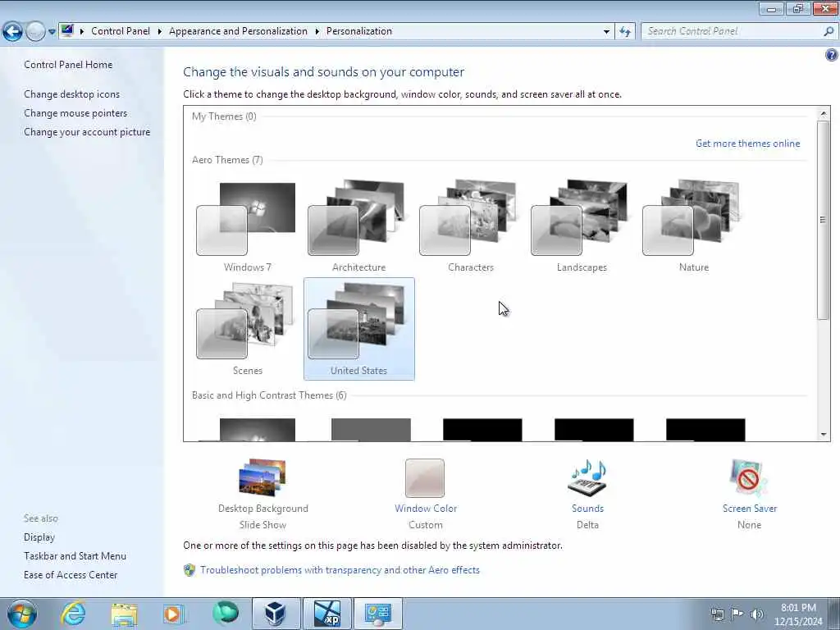The width and height of the screenshot is (840, 630).
Task: Select the United States theme
Action: 358,328
